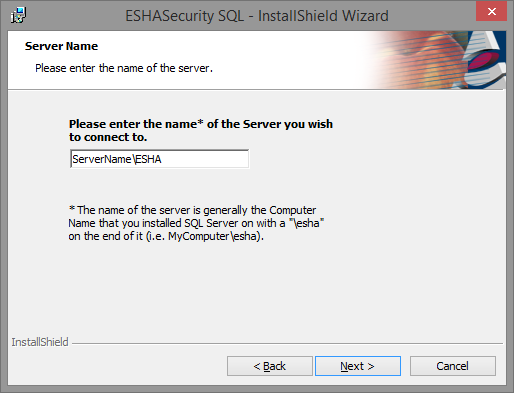This screenshot has height=393, width=514.
Task: Click the footnote starting '* The name of the server'
Action: 196,223
